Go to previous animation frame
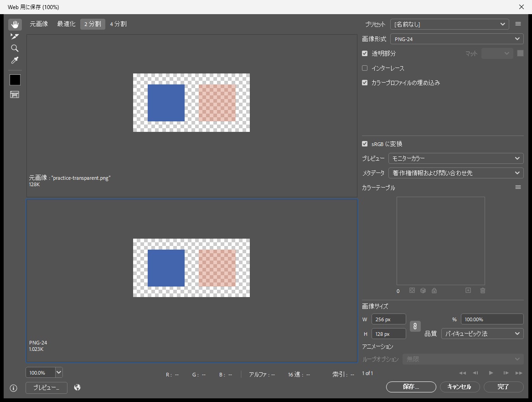Image resolution: width=532 pixels, height=402 pixels. tap(475, 373)
